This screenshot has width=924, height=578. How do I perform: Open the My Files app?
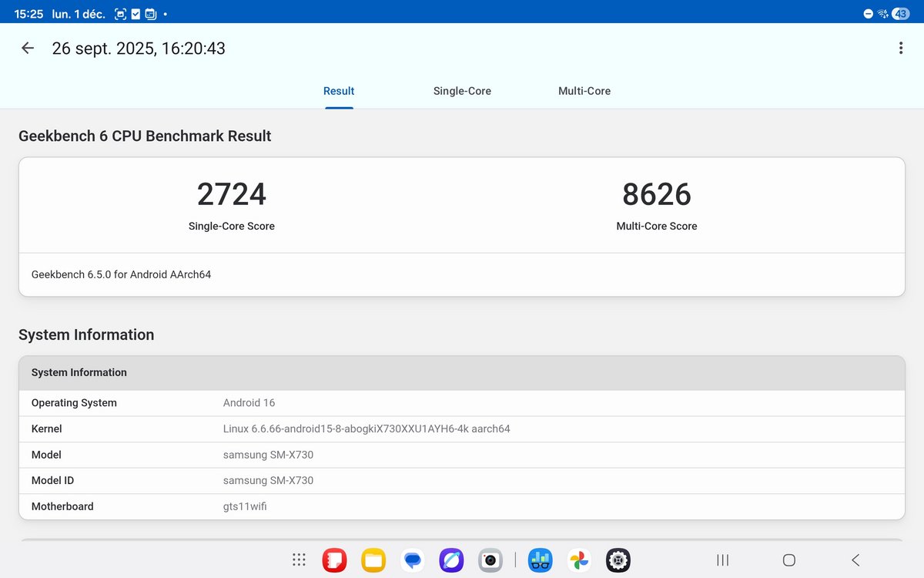pyautogui.click(x=373, y=560)
